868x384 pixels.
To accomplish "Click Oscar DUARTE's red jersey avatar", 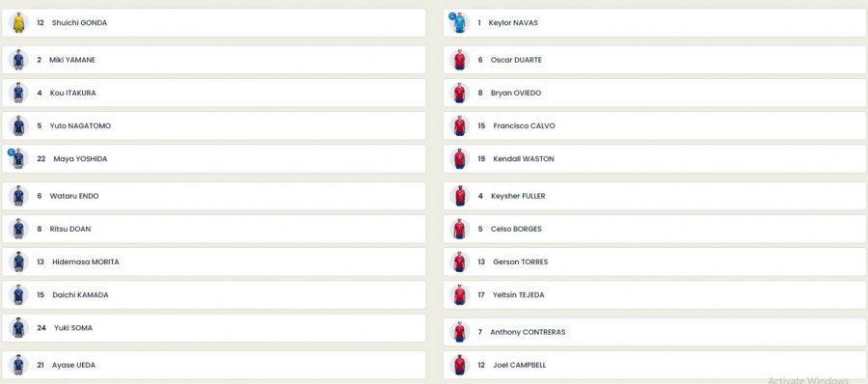I will point(459,60).
